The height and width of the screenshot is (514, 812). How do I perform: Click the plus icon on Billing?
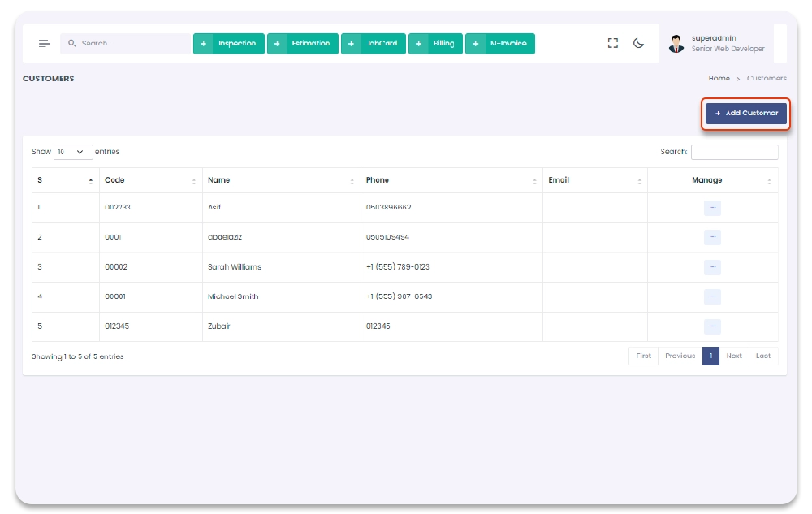tap(419, 44)
